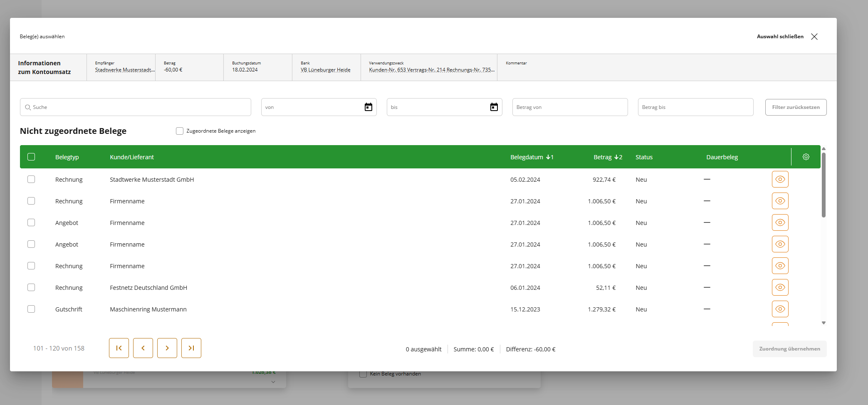Click 'Filter zurücksetzen' button

pyautogui.click(x=796, y=107)
